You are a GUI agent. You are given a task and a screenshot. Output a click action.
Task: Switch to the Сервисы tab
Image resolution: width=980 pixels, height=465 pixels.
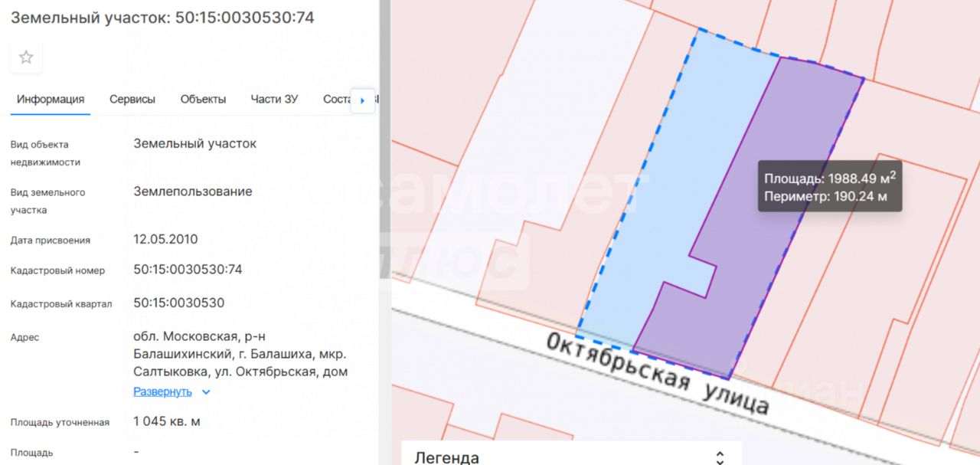click(x=132, y=100)
